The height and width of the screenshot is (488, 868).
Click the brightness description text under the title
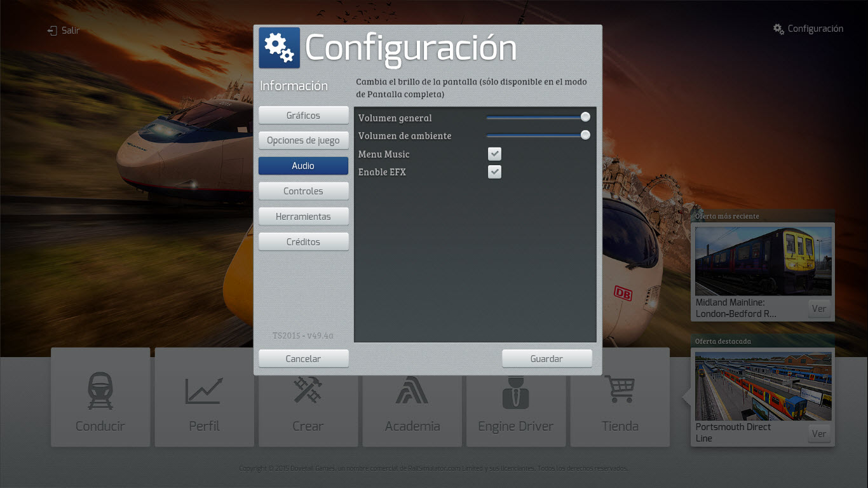471,88
